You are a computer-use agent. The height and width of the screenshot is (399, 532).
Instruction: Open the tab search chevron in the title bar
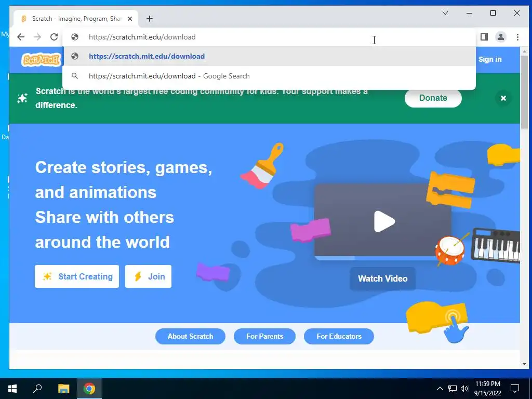click(445, 13)
